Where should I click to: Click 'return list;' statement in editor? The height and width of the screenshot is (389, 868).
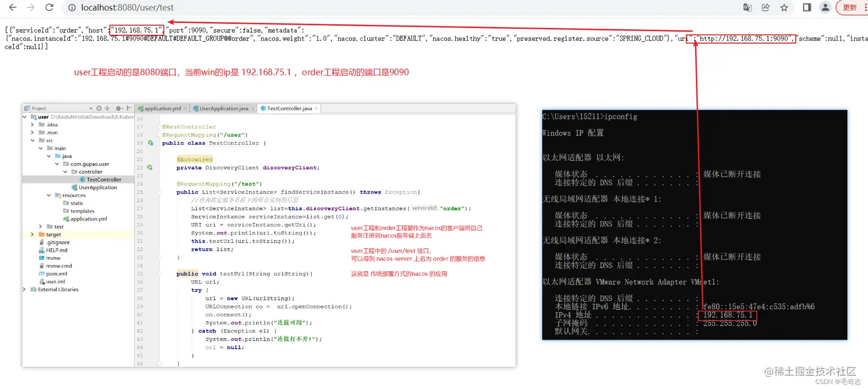pyautogui.click(x=212, y=249)
